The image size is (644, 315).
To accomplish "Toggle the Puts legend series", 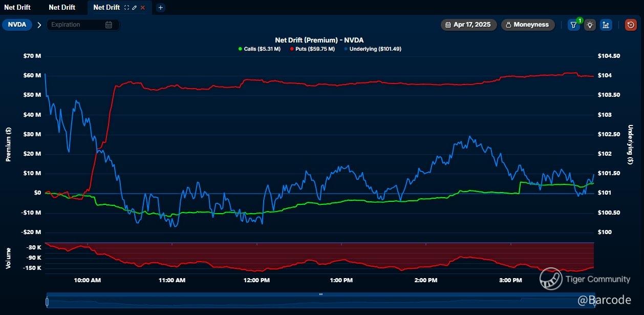I will point(312,49).
